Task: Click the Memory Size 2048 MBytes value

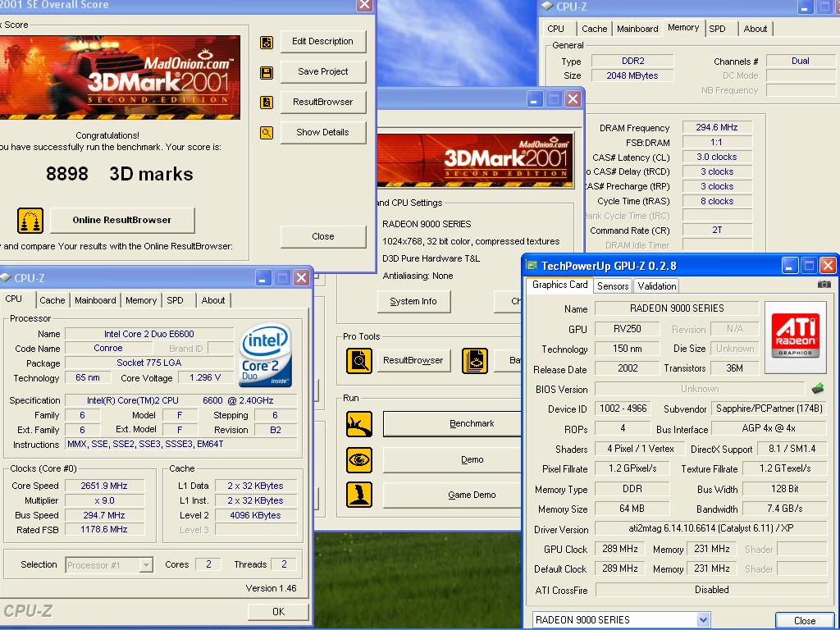Action: 632,76
